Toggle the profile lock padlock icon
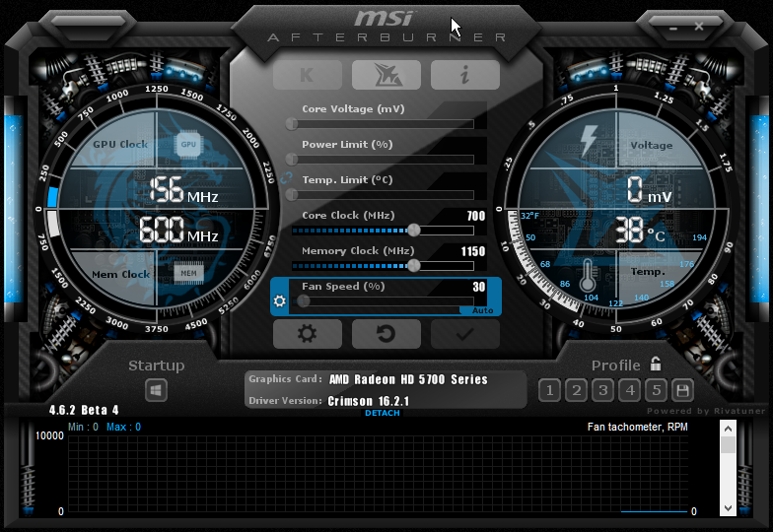 [x=655, y=364]
